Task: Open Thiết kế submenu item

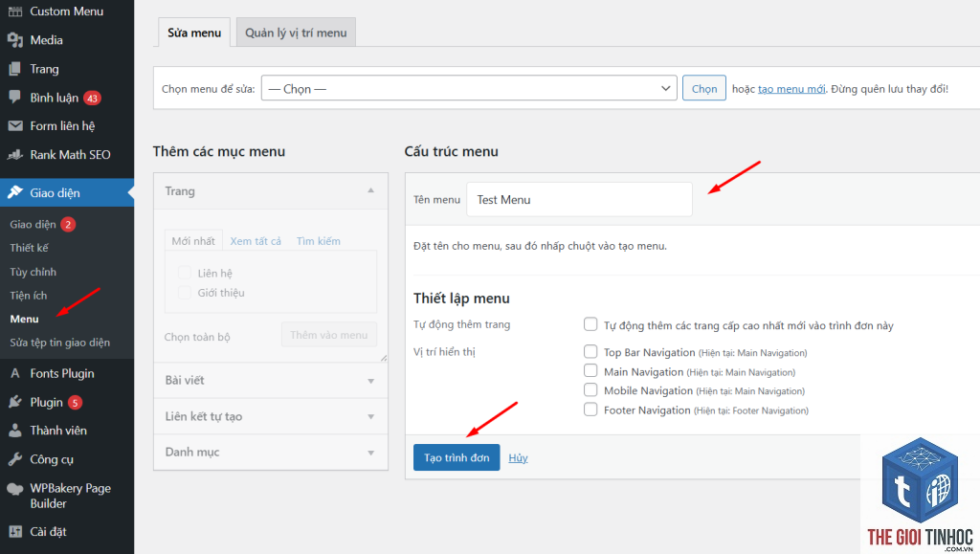Action: click(x=30, y=248)
